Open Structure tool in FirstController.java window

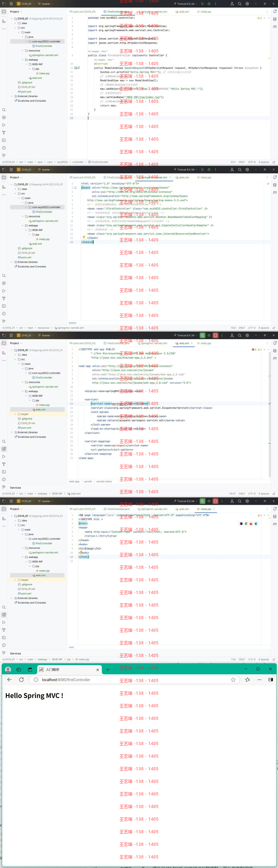pos(4,21)
